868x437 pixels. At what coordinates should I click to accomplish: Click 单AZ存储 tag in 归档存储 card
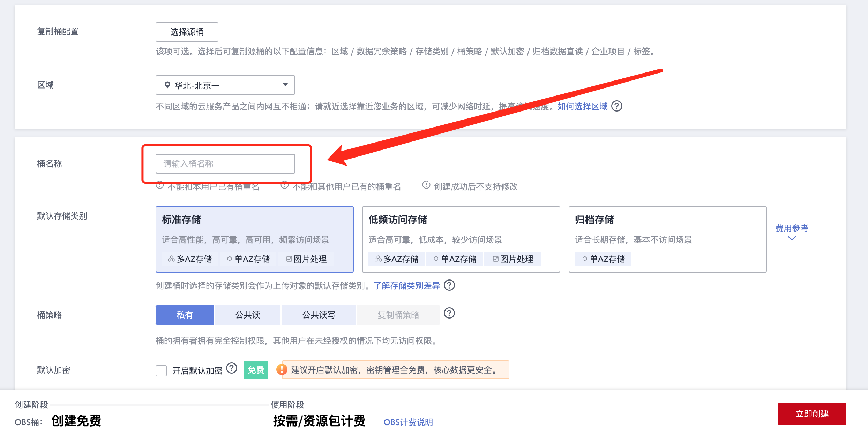[603, 259]
